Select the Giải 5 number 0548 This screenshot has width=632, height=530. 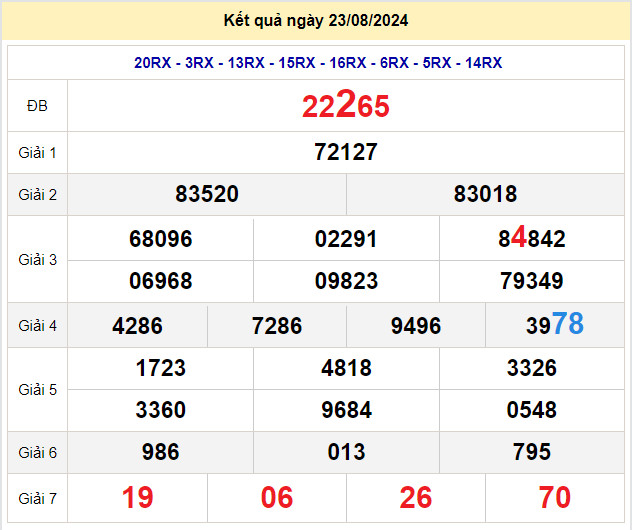point(532,410)
